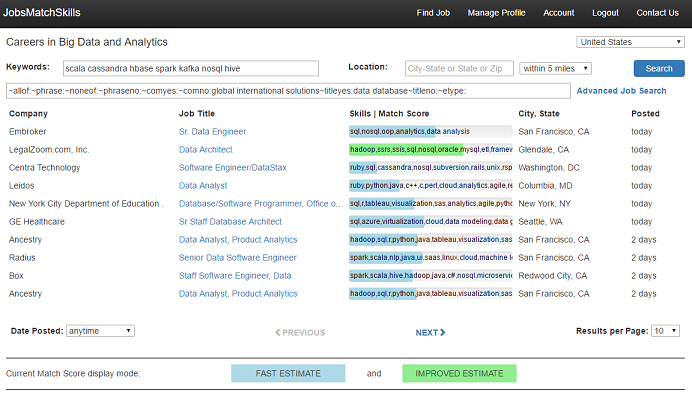Click the green LegalZoom match score bar
The image size is (692, 395).
pyautogui.click(x=431, y=150)
